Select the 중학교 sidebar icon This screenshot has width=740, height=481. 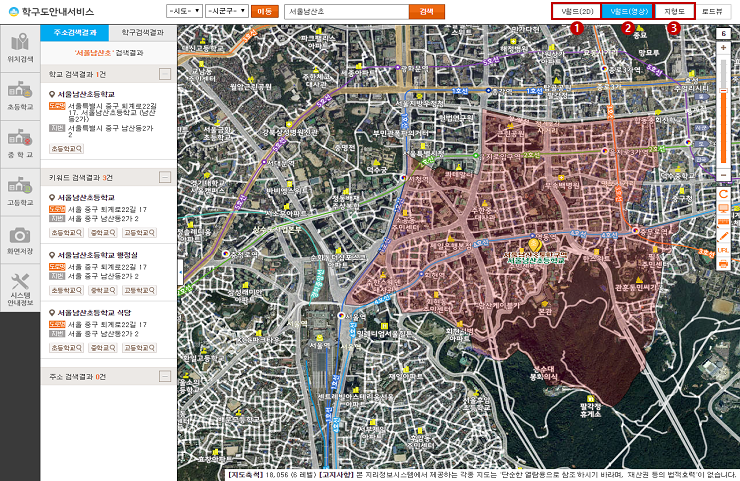coord(20,144)
